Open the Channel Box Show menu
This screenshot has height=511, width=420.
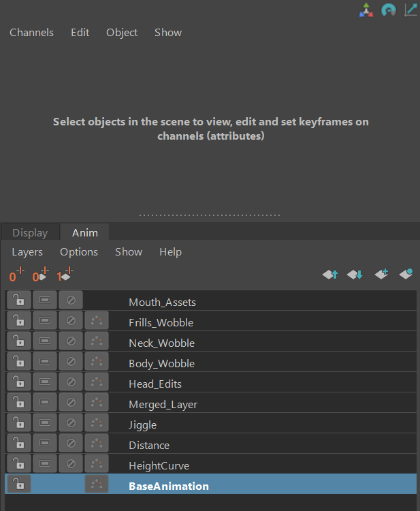click(168, 33)
